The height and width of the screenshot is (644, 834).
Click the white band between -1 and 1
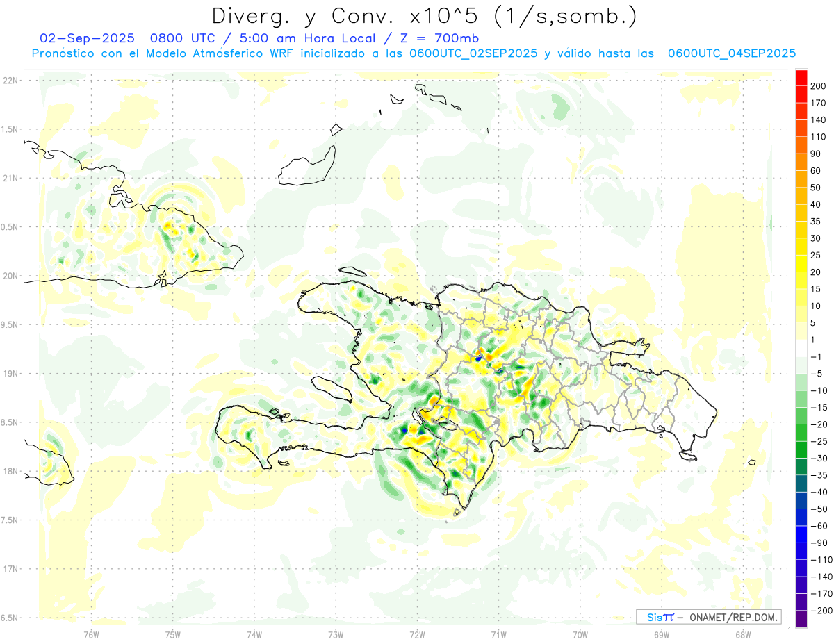coord(801,349)
